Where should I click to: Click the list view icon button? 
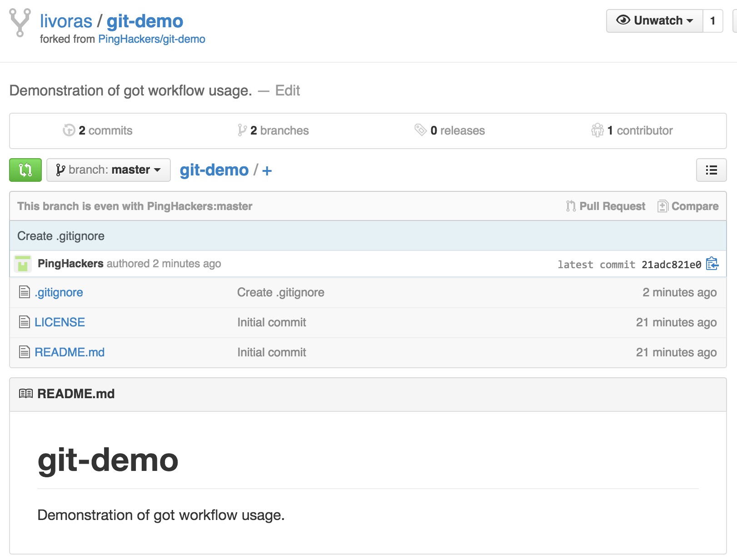pyautogui.click(x=712, y=170)
